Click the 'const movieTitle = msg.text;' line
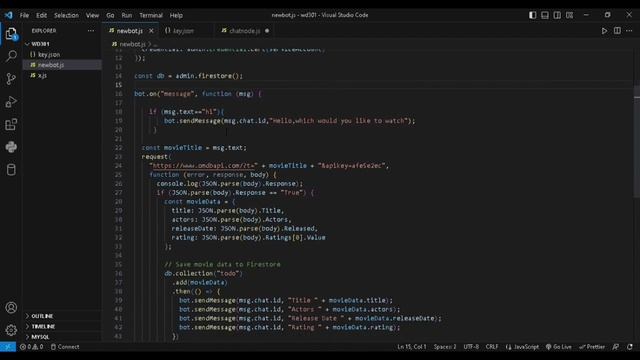Screen dimensions: 640x360 pos(194,148)
